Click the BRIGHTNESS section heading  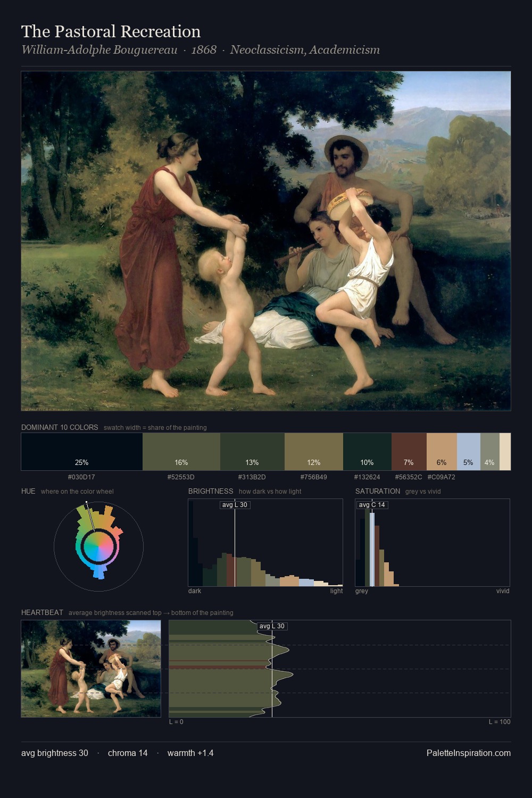[211, 491]
